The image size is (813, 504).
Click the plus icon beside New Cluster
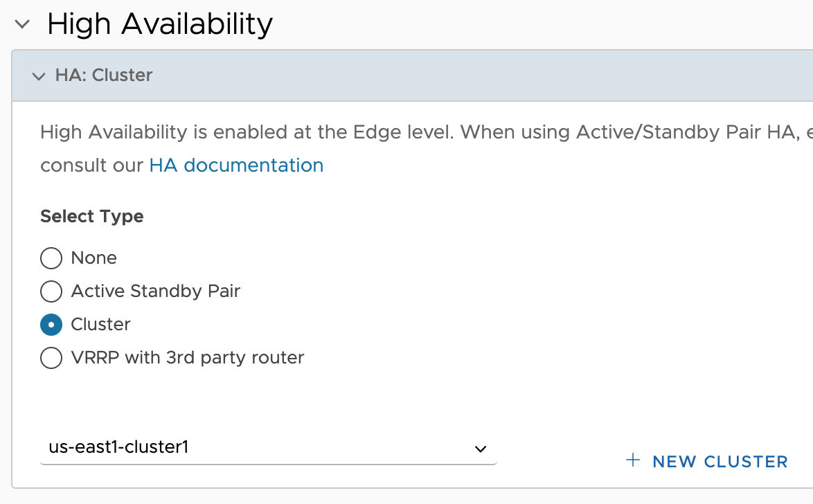(x=632, y=460)
